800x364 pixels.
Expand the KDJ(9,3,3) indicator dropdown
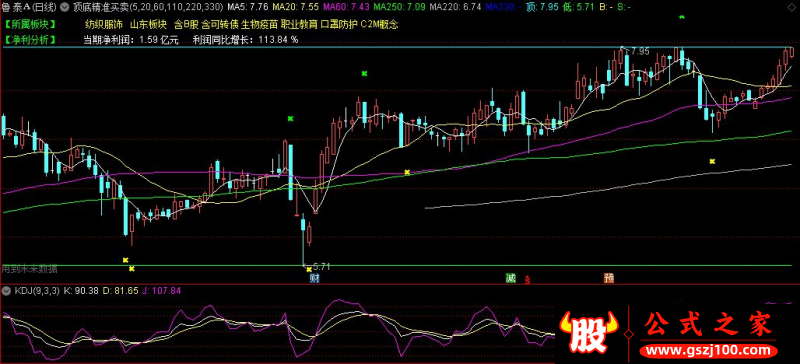[x=7, y=290]
